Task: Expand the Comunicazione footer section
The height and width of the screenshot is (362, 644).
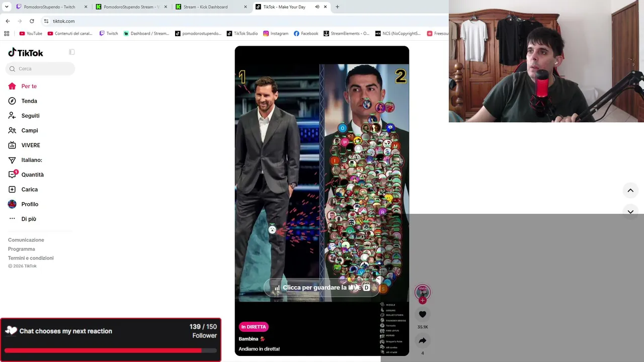Action: pos(26,240)
